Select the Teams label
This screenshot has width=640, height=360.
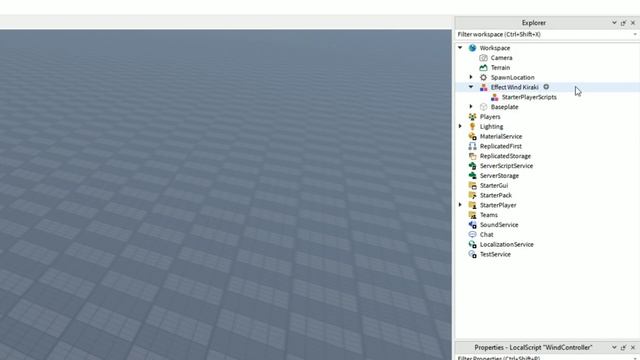pyautogui.click(x=489, y=215)
